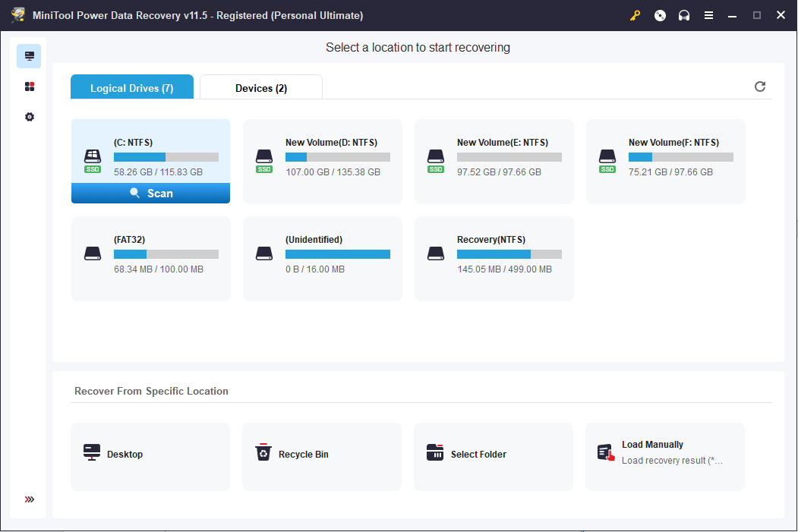Select New Volume E: NTFS drive icon
798x532 pixels.
pos(436,161)
